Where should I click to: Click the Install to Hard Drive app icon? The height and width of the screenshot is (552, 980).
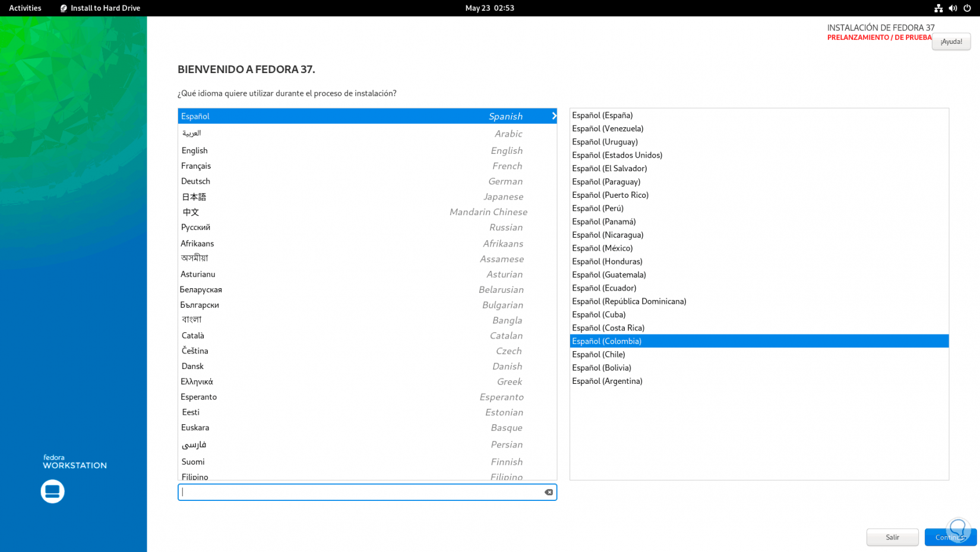(64, 8)
